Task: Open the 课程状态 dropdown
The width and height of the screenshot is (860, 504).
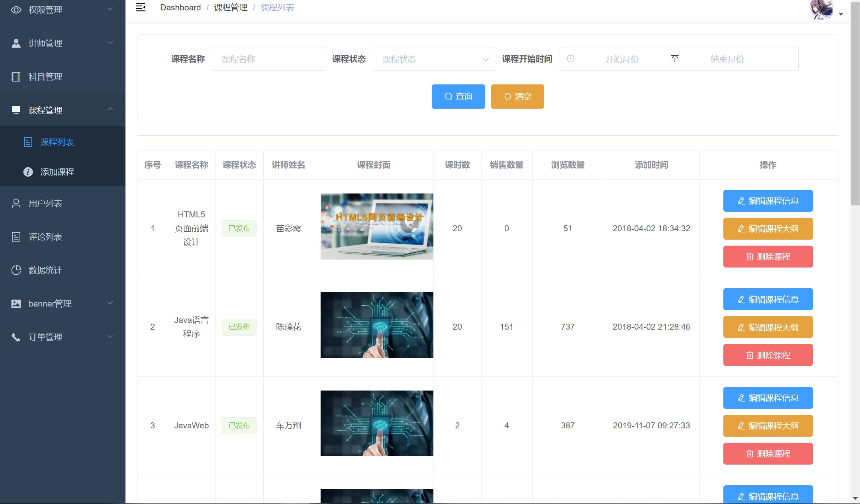Action: click(x=434, y=59)
